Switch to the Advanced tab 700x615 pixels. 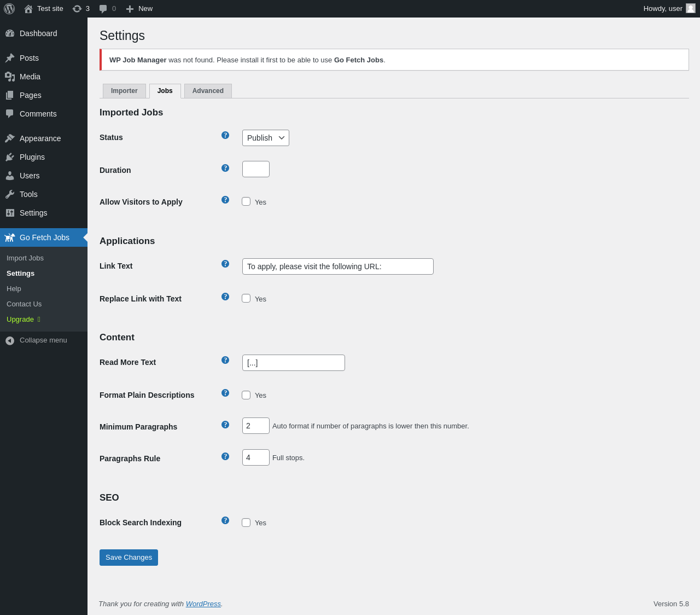pos(208,91)
